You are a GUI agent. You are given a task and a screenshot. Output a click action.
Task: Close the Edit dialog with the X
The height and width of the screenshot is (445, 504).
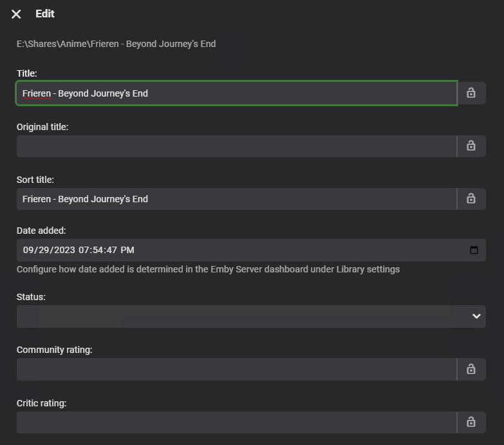[16, 14]
